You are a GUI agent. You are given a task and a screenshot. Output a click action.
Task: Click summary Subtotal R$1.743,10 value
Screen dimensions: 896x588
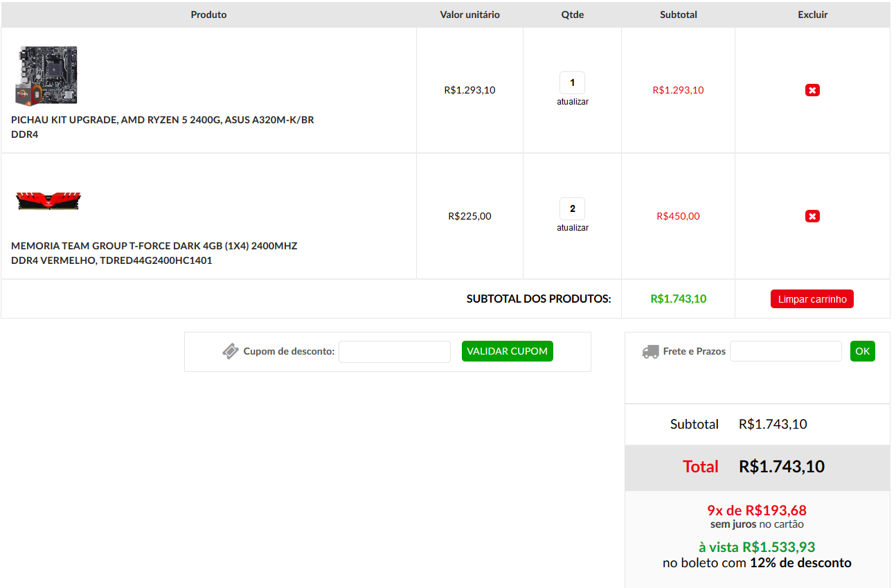773,424
